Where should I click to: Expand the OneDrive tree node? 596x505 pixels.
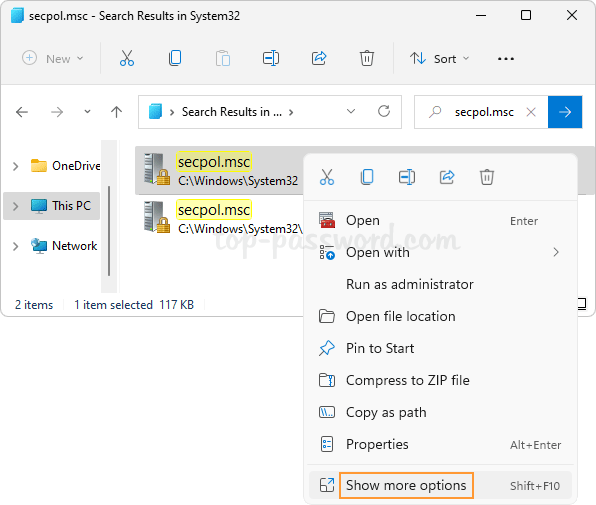pyautogui.click(x=16, y=166)
